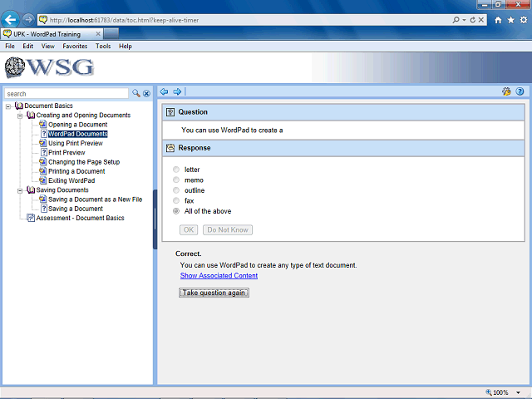
Task: Open the Edit menu
Action: pos(27,47)
